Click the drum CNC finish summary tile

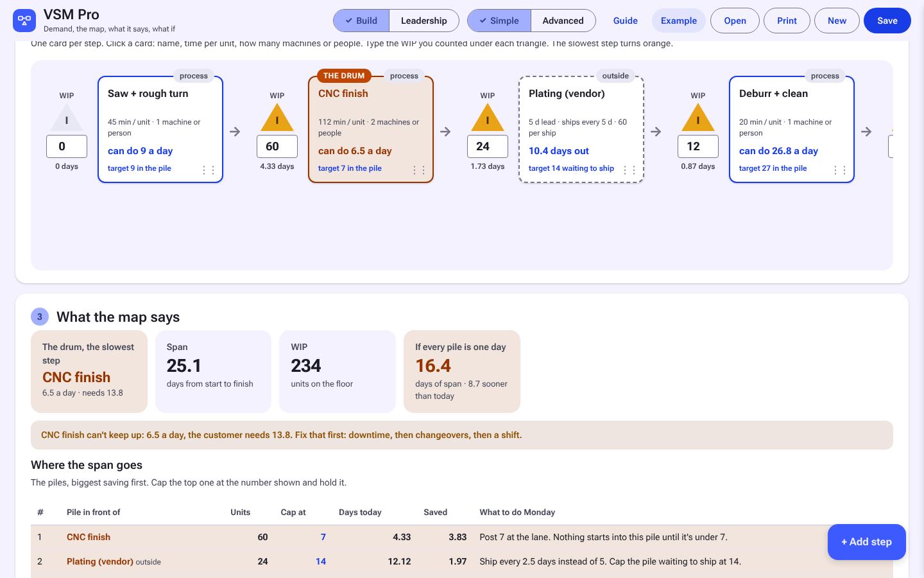click(89, 371)
